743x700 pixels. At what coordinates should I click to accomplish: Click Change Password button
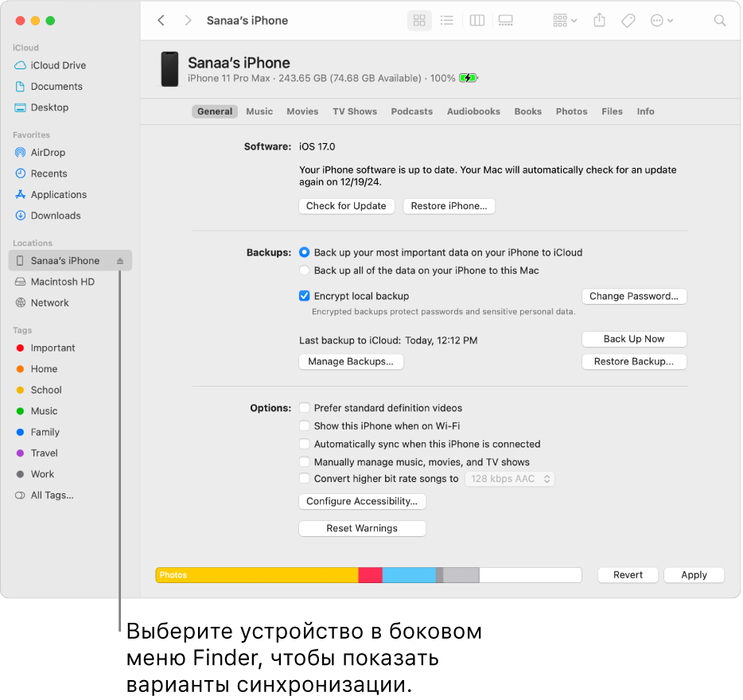coord(634,296)
